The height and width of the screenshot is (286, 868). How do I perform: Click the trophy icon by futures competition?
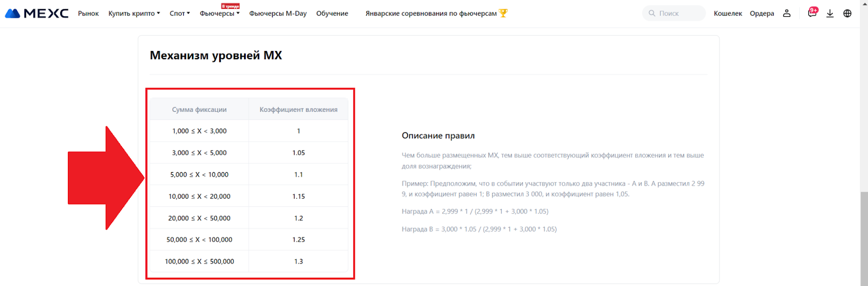tap(503, 13)
